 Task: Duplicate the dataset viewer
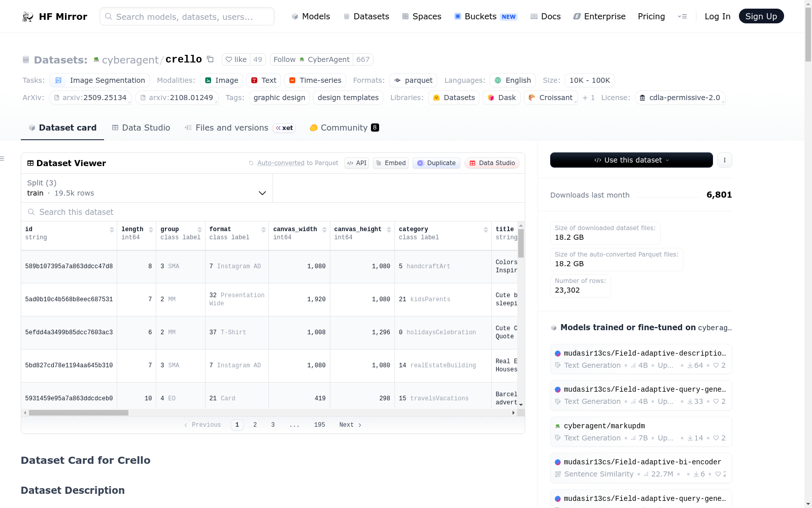pyautogui.click(x=436, y=163)
